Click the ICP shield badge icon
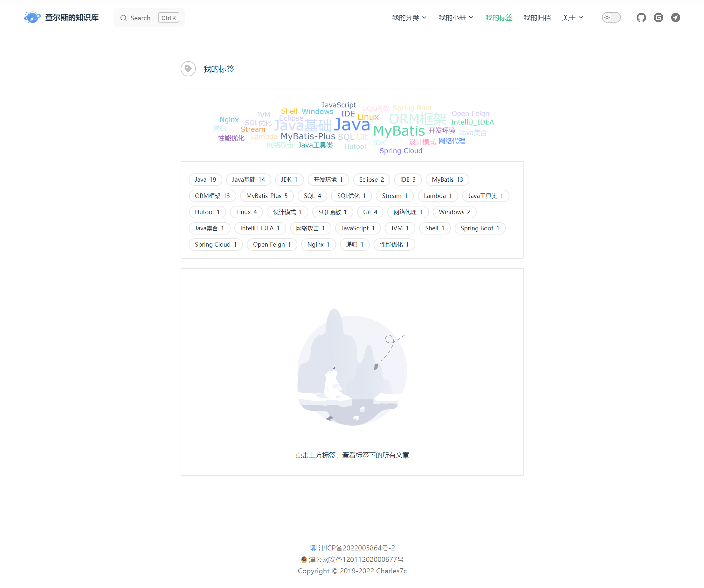The image size is (704, 588). point(313,548)
